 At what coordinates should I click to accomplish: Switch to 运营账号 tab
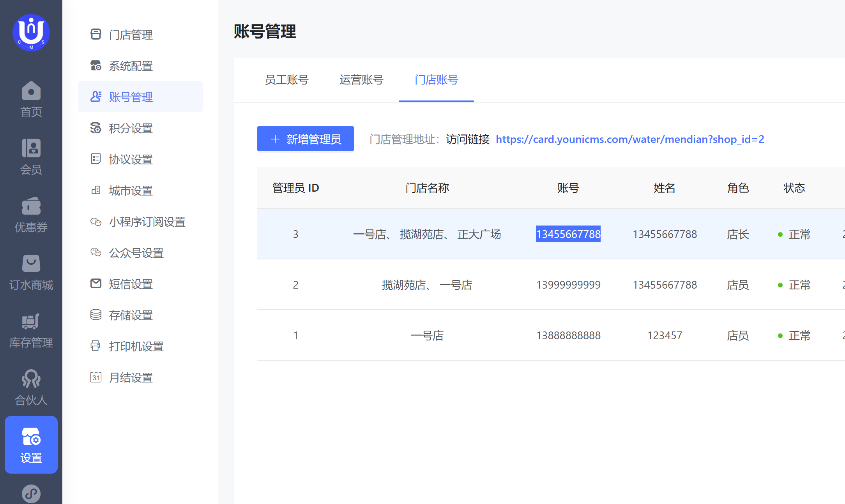361,80
